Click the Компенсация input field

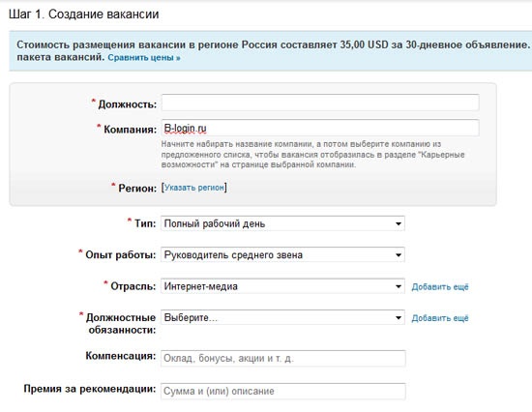pos(283,359)
